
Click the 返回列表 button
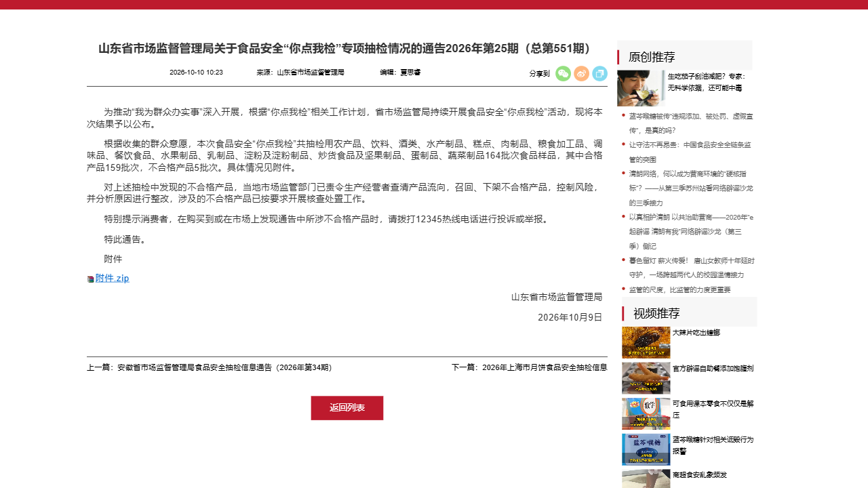pos(347,408)
